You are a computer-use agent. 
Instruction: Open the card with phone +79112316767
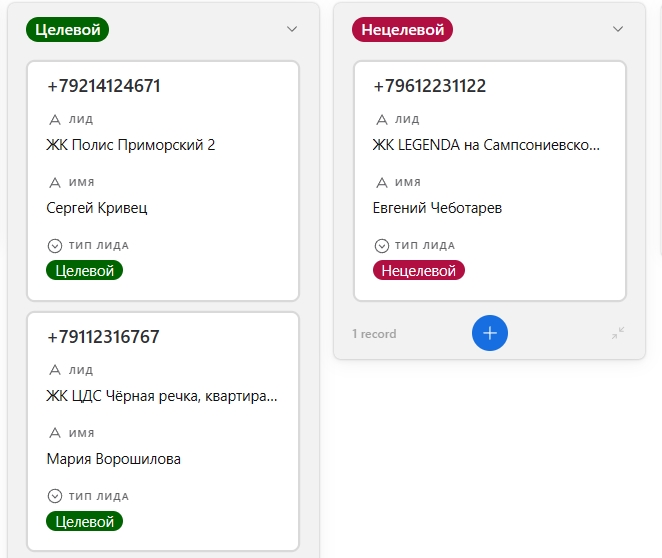(x=103, y=337)
